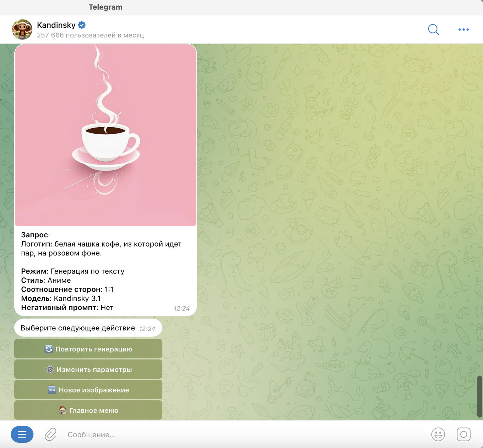Click the Модель: Kandinsky 3.1 line
Screen dimensions: 483x448
(61, 298)
